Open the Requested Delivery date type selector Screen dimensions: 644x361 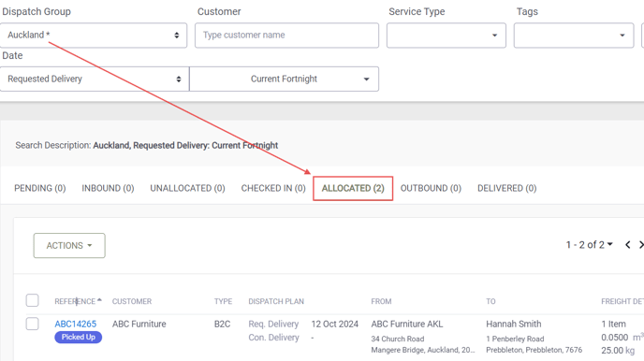click(95, 79)
